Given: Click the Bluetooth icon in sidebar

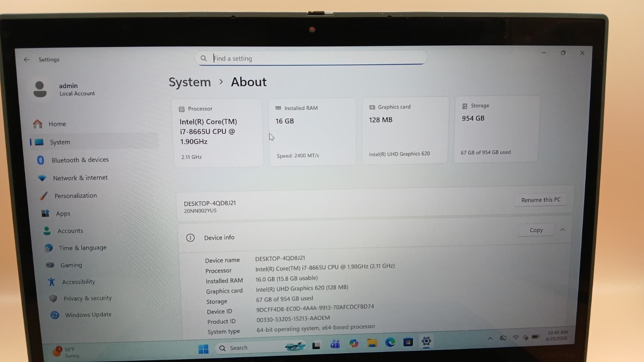Looking at the screenshot, I should (40, 160).
